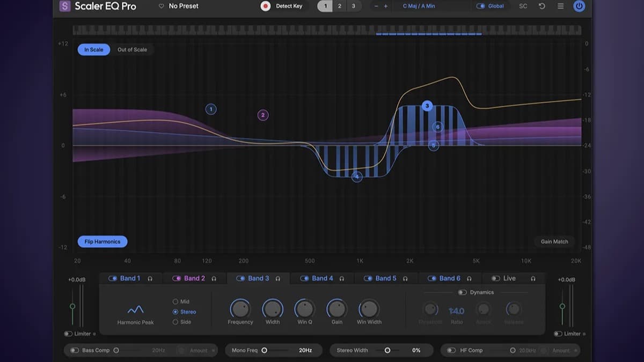
Task: Click the Live headphone listen icon
Action: (x=533, y=279)
